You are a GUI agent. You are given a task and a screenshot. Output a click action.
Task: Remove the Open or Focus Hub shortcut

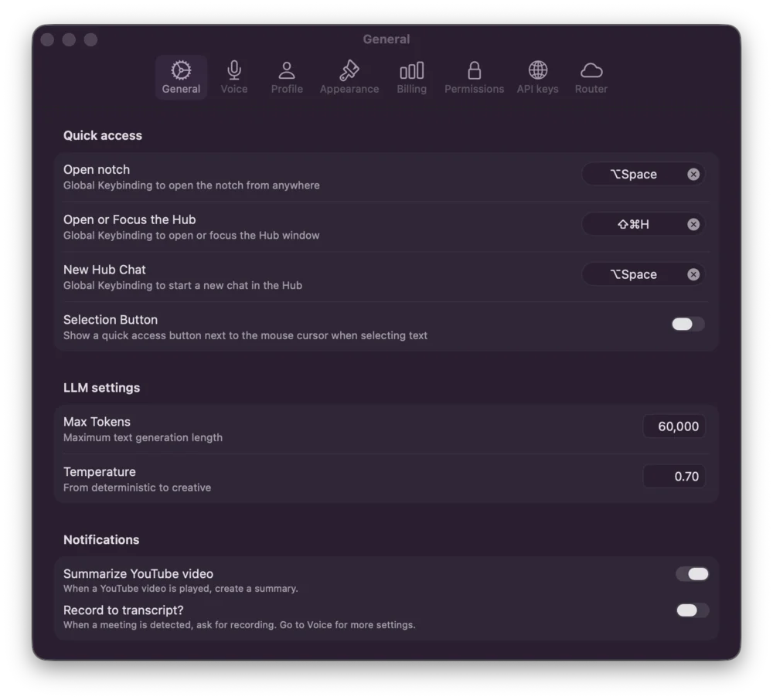click(x=693, y=224)
